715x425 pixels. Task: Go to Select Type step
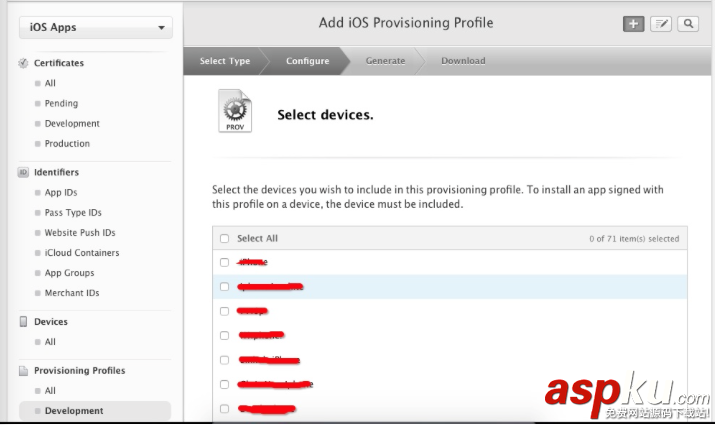click(225, 61)
